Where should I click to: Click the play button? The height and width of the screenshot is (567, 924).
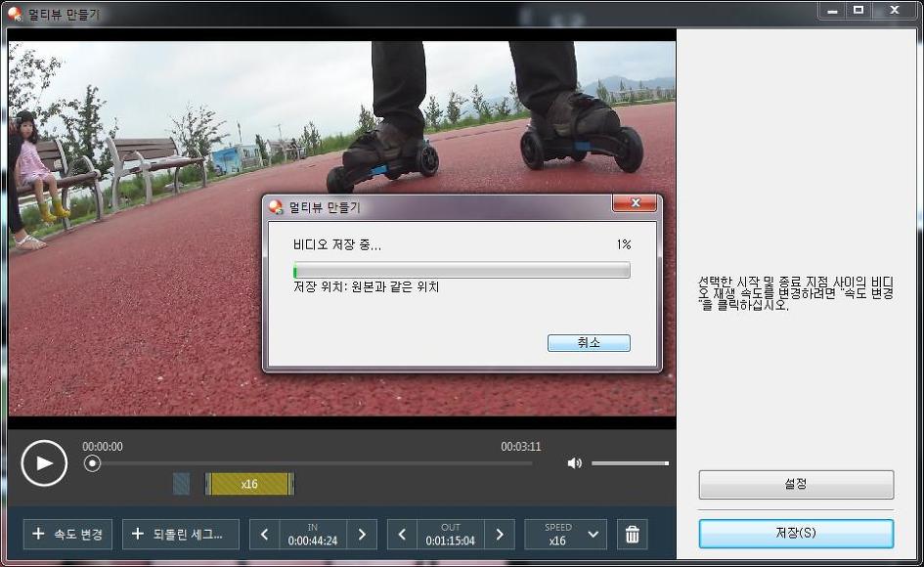coord(44,463)
